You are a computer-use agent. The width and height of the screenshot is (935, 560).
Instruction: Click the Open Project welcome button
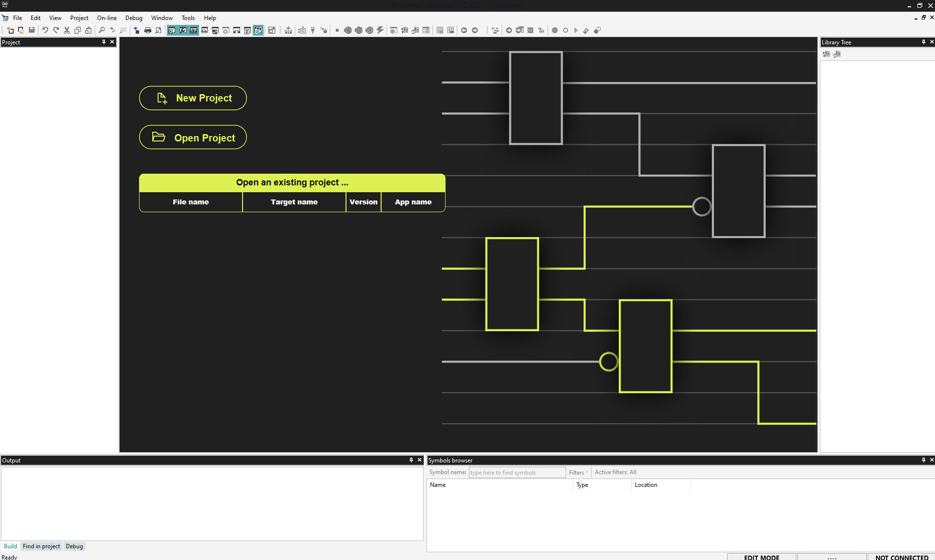pyautogui.click(x=193, y=138)
